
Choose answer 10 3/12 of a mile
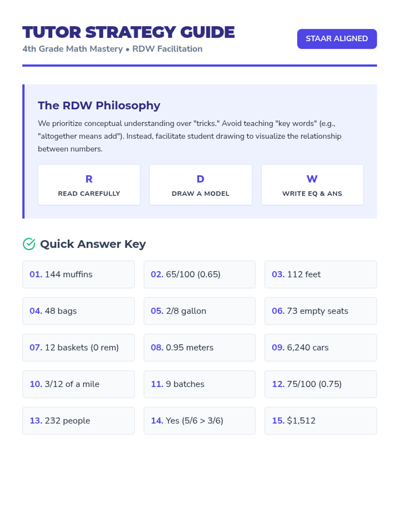pos(78,384)
